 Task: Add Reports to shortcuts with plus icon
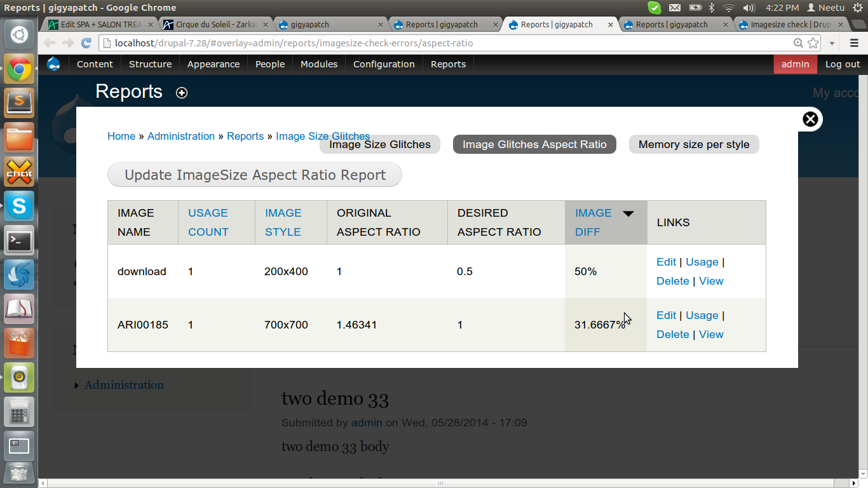tap(182, 93)
